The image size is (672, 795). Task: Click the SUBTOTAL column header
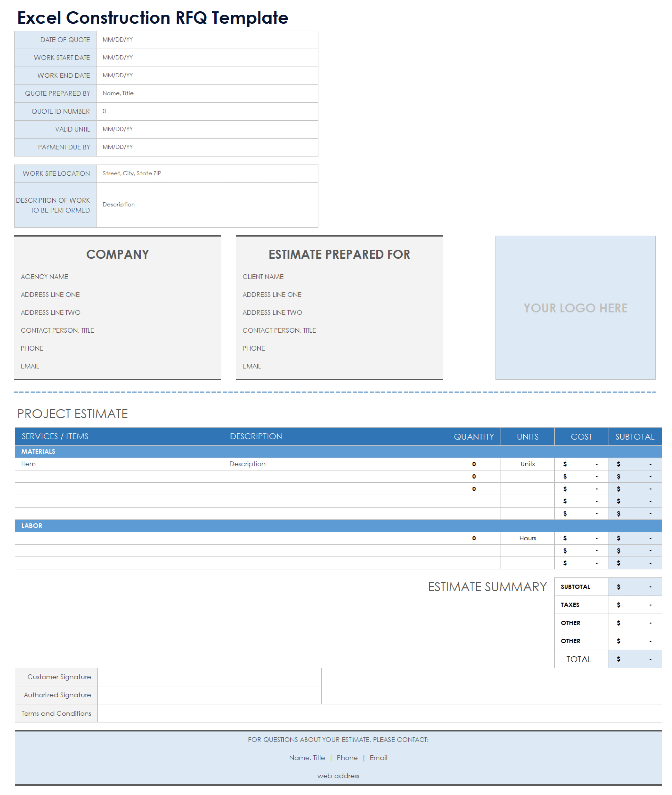coord(635,436)
